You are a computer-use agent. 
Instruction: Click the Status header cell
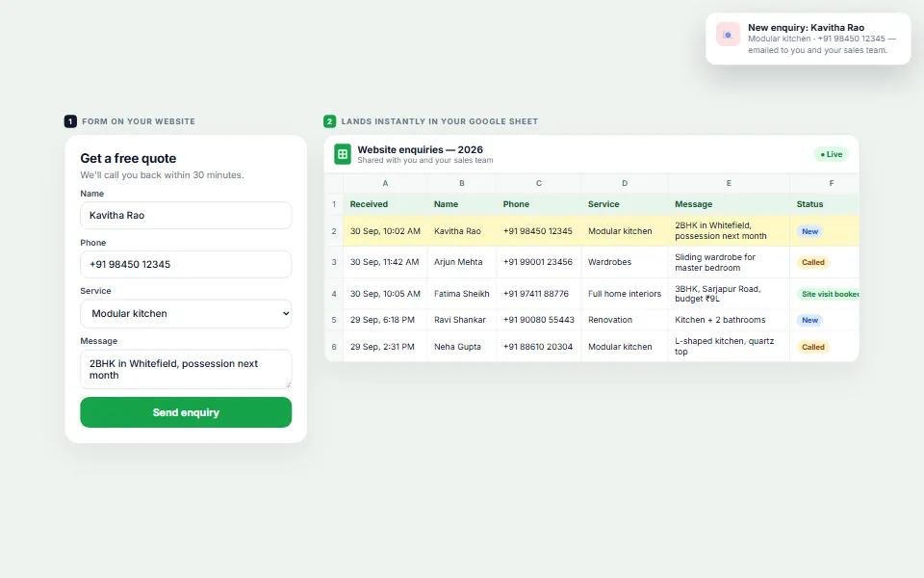click(x=825, y=204)
